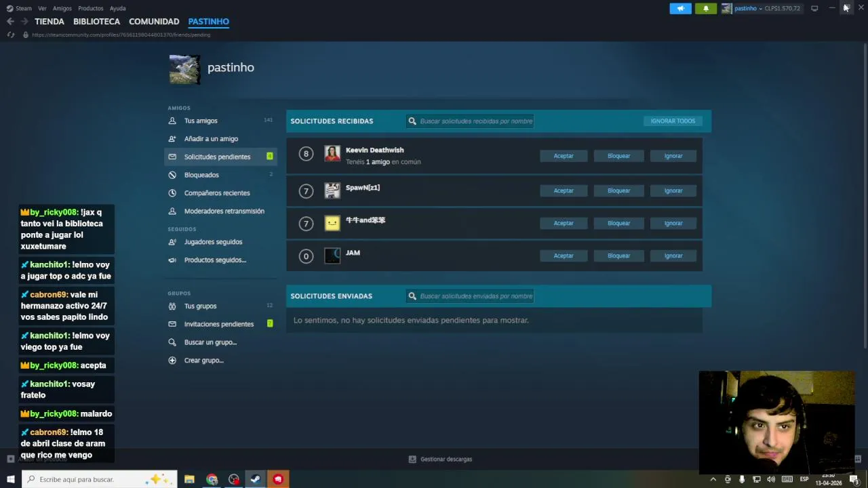This screenshot has width=868, height=488.
Task: Click IGNORAR TODOS button
Action: [673, 121]
